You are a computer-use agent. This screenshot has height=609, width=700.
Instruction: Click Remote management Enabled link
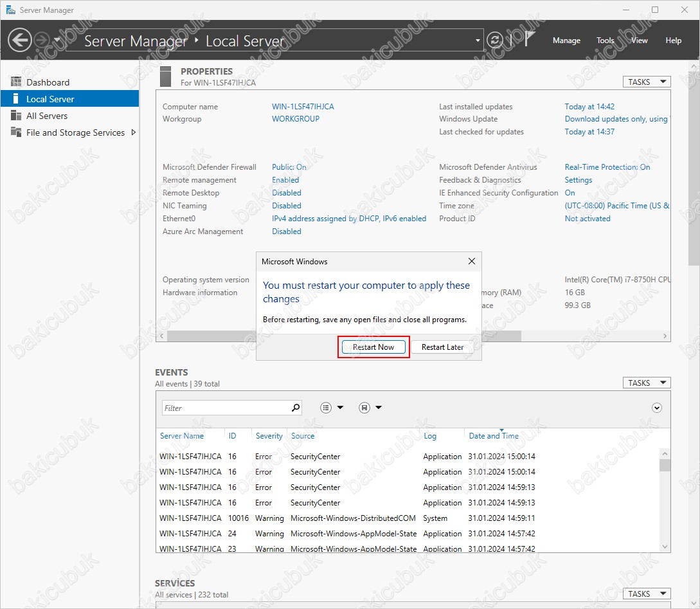tap(285, 180)
